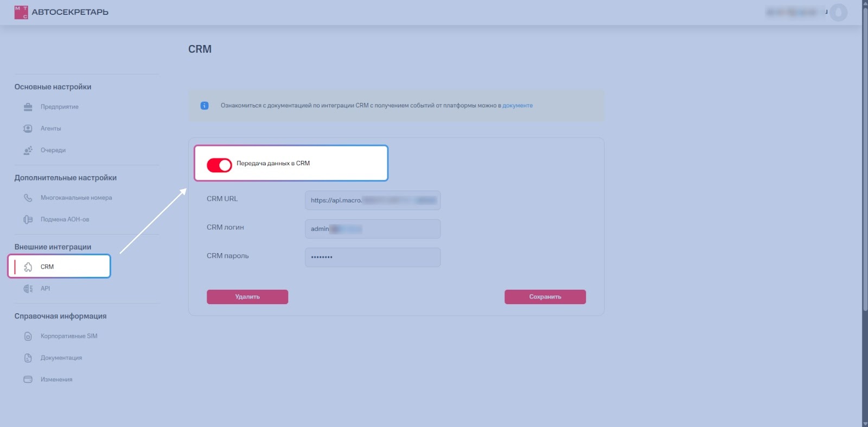Click the card icon beside Изменения
868x427 pixels.
coord(28,379)
